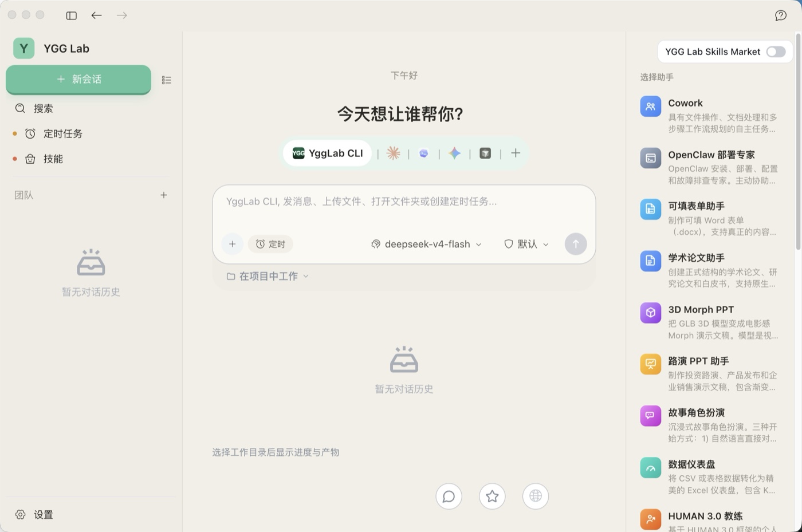
Task: Choose the 可填表单助手 assistant
Action: (709, 219)
